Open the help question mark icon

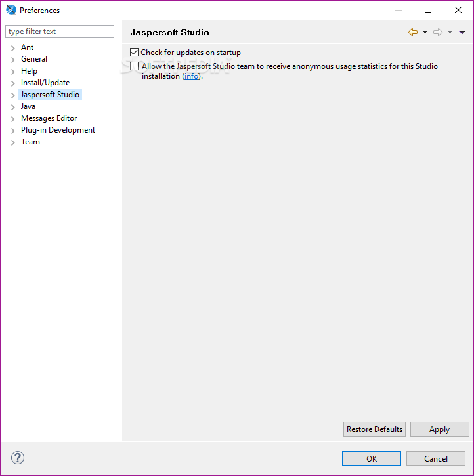tap(18, 458)
